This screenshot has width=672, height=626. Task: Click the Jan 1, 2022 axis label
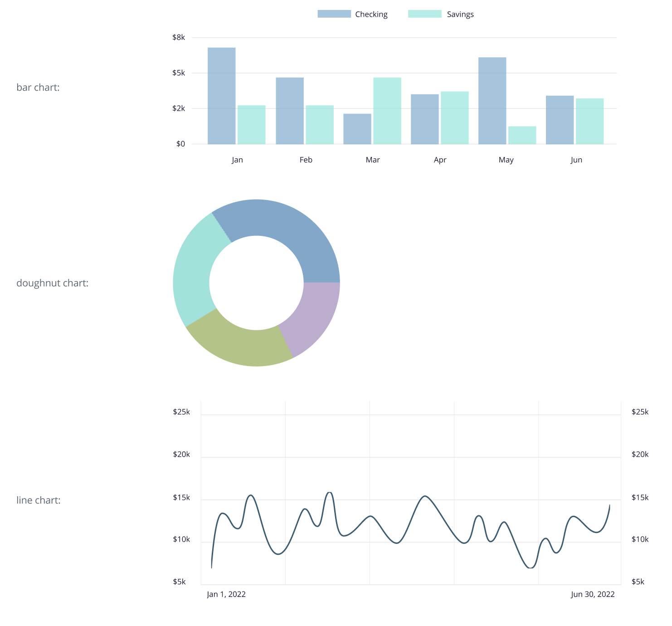pyautogui.click(x=226, y=594)
